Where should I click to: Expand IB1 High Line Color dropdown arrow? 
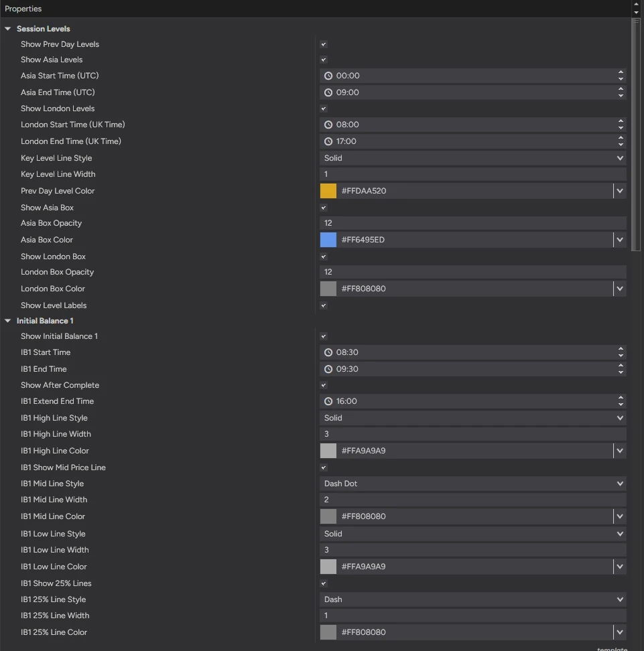[620, 451]
